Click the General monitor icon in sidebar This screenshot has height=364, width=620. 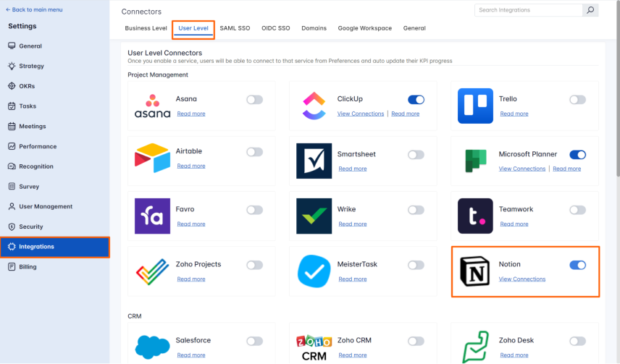coord(12,46)
